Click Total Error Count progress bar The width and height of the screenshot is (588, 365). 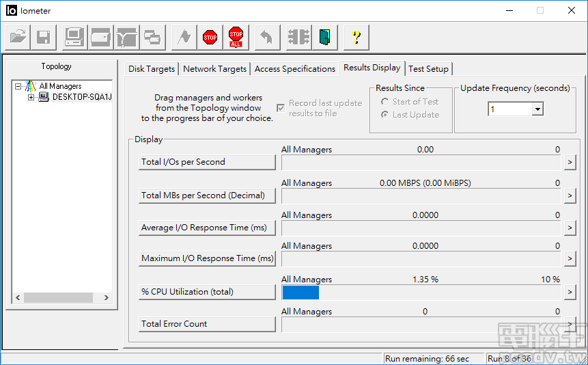pyautogui.click(x=421, y=325)
